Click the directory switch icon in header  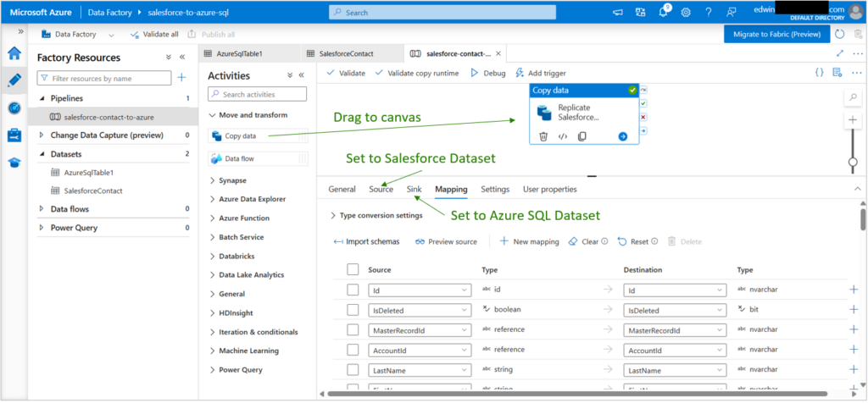(641, 12)
